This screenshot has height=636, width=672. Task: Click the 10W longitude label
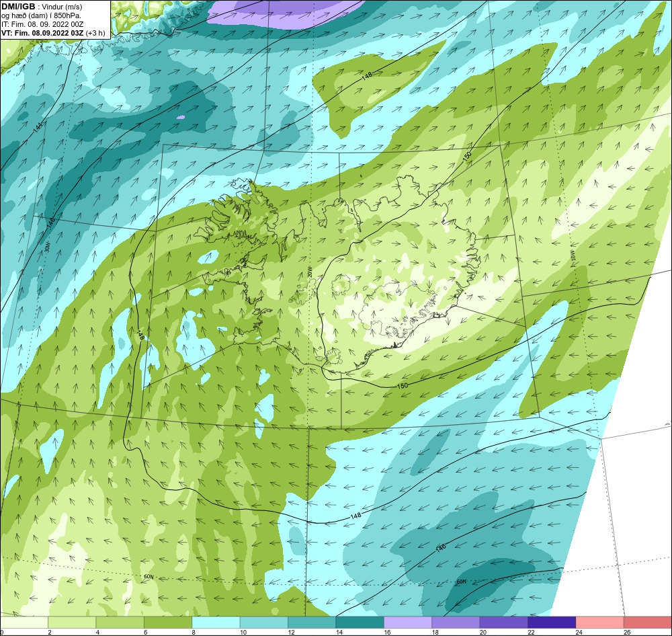pyautogui.click(x=573, y=256)
